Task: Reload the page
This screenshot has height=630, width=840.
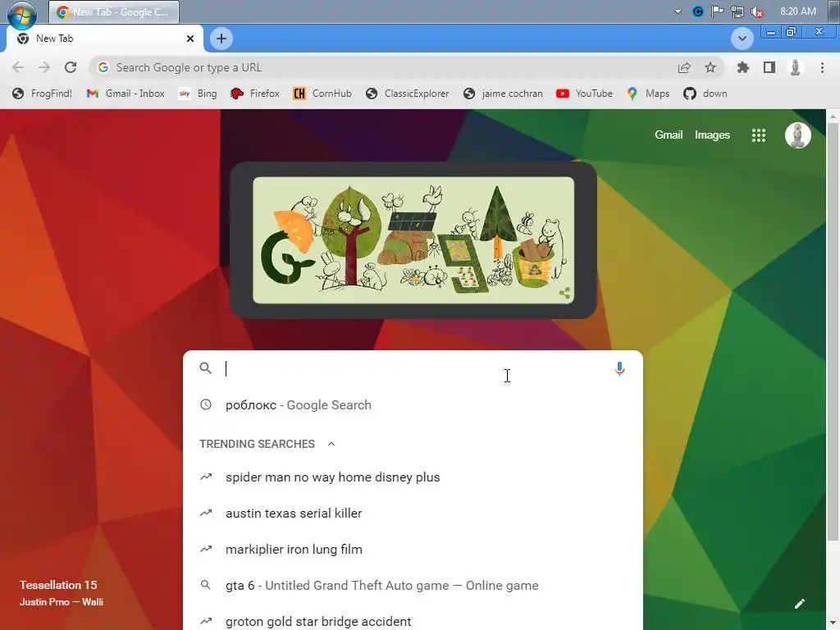Action: tap(71, 67)
